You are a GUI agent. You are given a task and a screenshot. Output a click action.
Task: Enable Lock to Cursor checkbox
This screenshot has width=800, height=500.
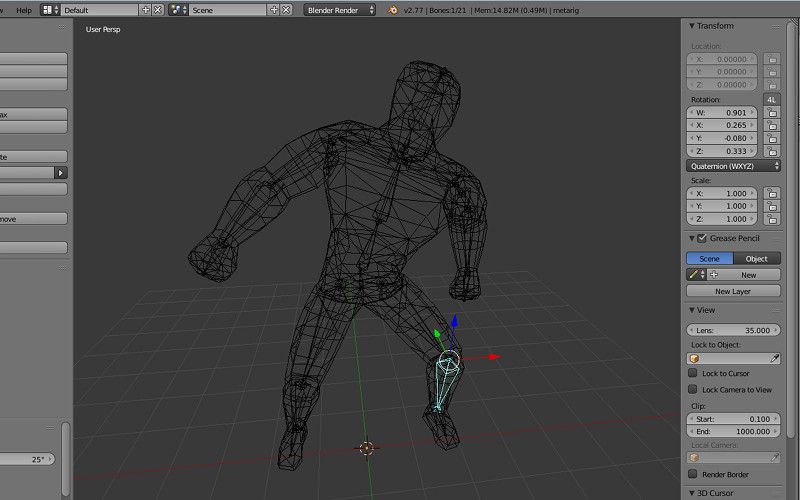(693, 373)
